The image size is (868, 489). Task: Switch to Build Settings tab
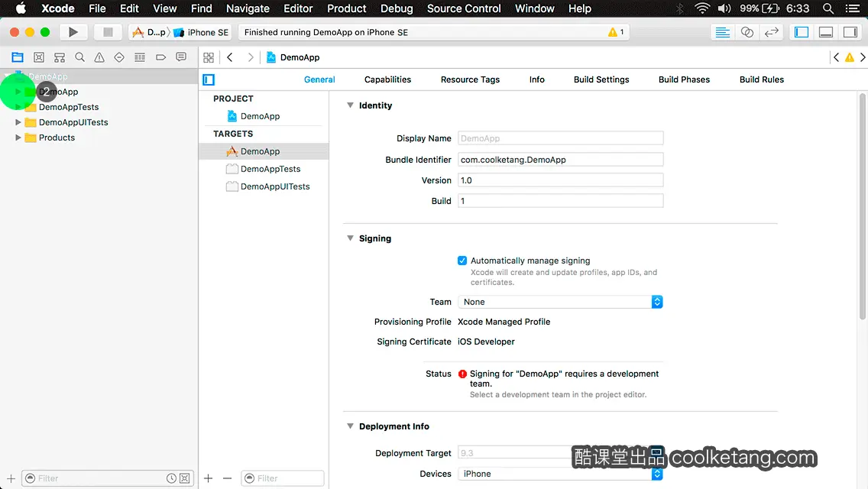point(601,79)
